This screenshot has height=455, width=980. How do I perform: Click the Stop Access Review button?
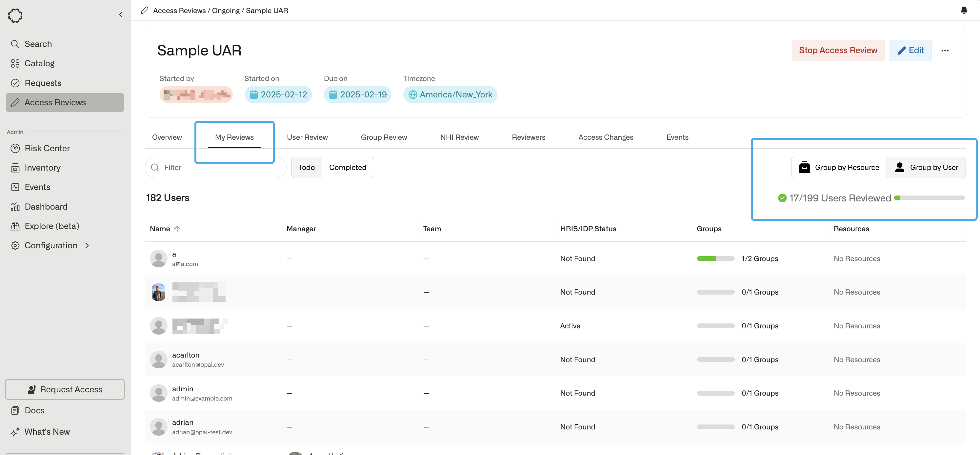click(x=838, y=51)
